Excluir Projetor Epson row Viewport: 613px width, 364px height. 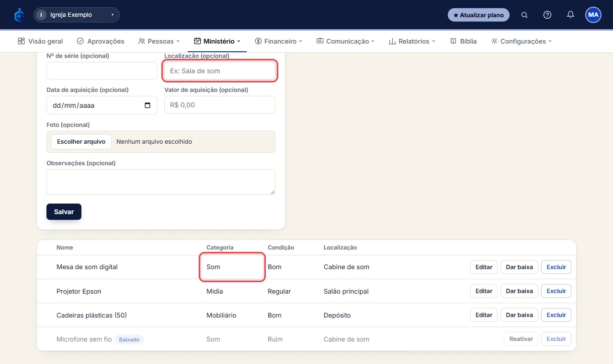(556, 291)
